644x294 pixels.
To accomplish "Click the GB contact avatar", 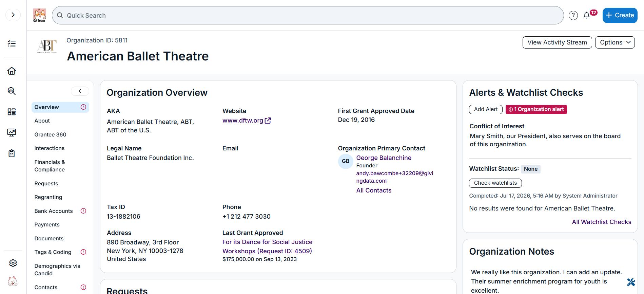I will 346,161.
